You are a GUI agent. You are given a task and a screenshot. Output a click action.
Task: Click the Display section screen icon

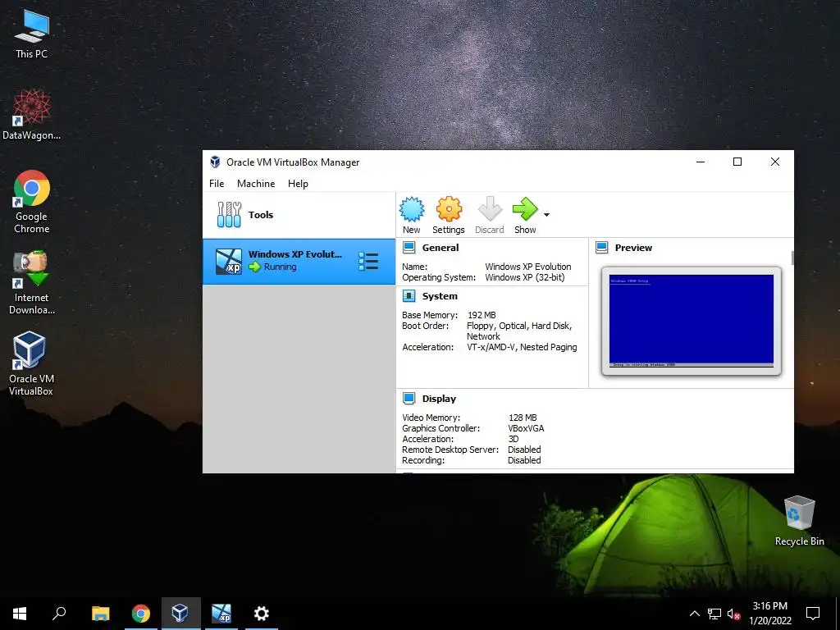[x=409, y=399]
